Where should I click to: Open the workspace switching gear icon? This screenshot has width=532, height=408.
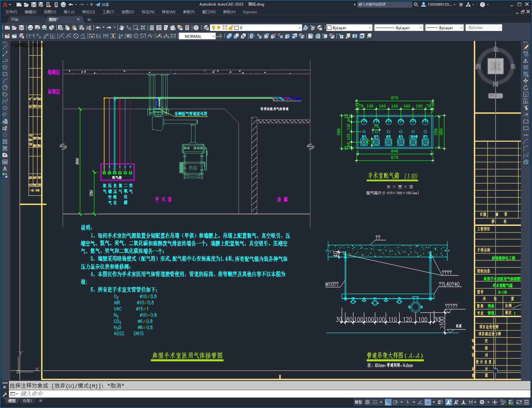point(482,402)
